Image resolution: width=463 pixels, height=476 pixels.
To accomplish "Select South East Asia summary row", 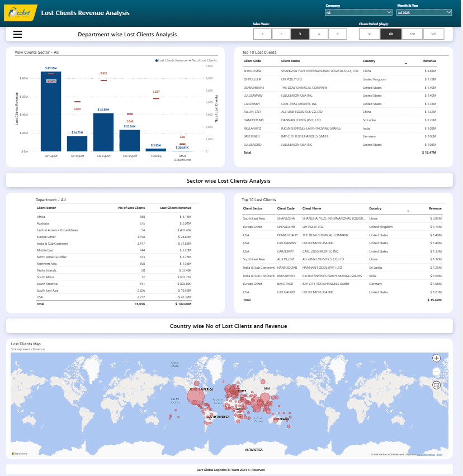I will point(114,291).
